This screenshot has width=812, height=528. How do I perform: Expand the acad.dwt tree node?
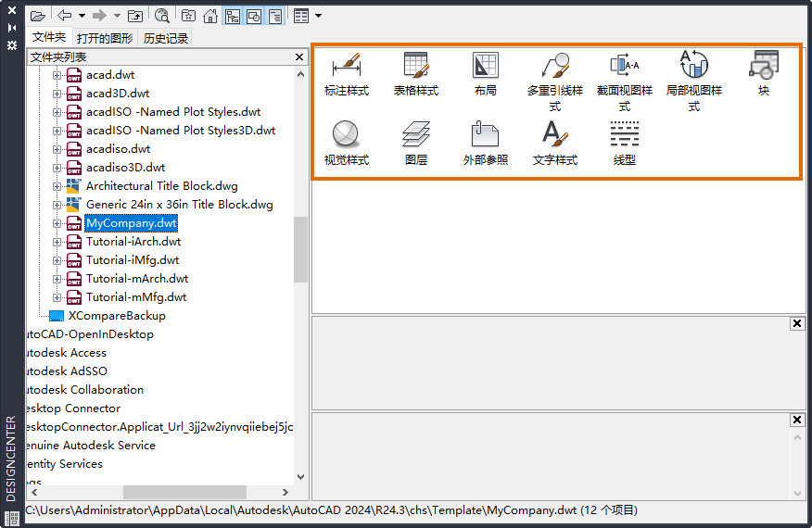[x=57, y=76]
